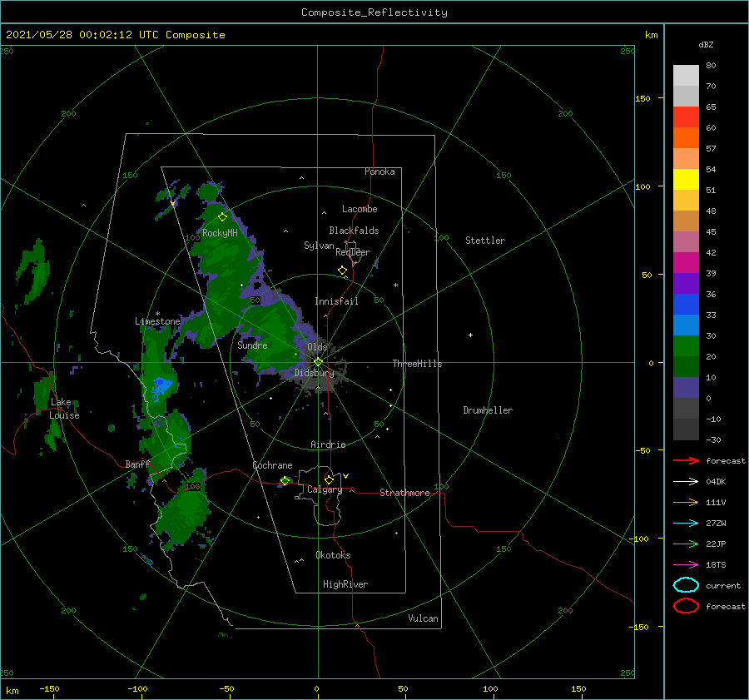This screenshot has width=749, height=700.
Task: Pick the orange 60 dBZ swatch
Action: click(x=686, y=137)
